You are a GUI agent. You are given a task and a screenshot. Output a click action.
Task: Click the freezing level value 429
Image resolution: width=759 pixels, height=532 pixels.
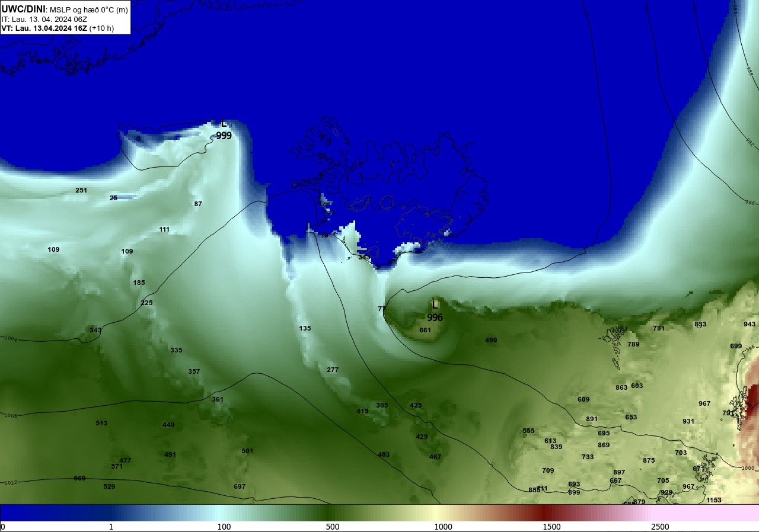(422, 437)
